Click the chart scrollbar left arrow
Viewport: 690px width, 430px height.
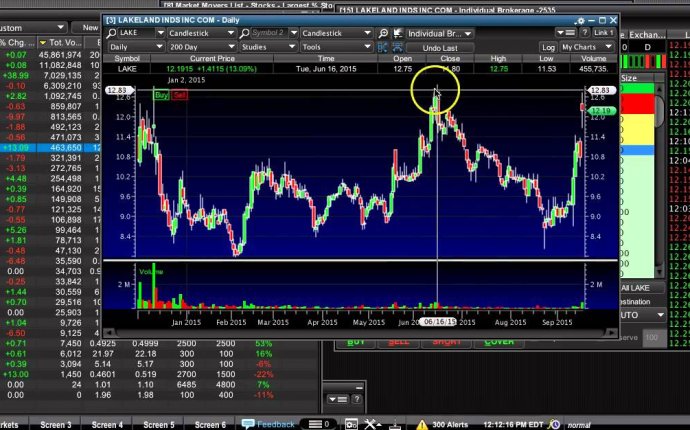[107, 333]
